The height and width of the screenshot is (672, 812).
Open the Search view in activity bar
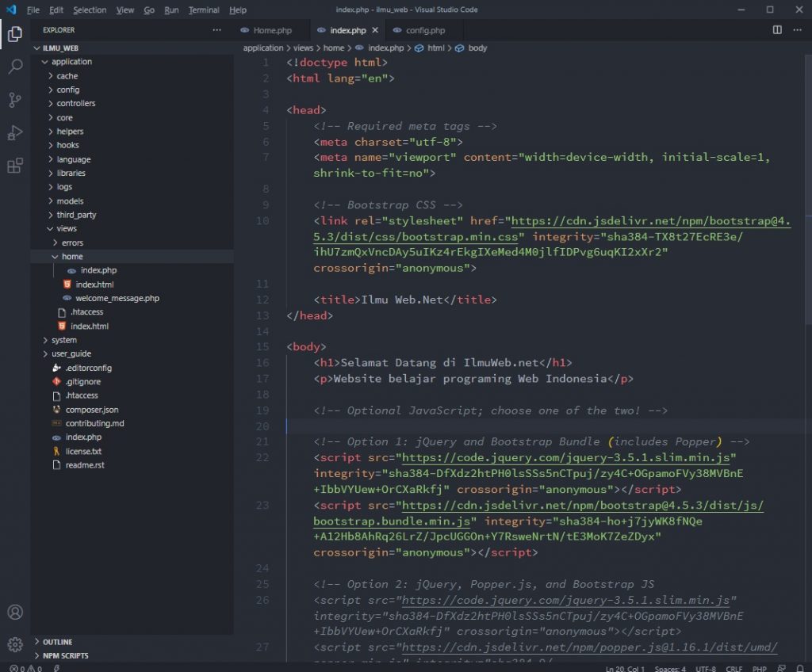pyautogui.click(x=15, y=67)
